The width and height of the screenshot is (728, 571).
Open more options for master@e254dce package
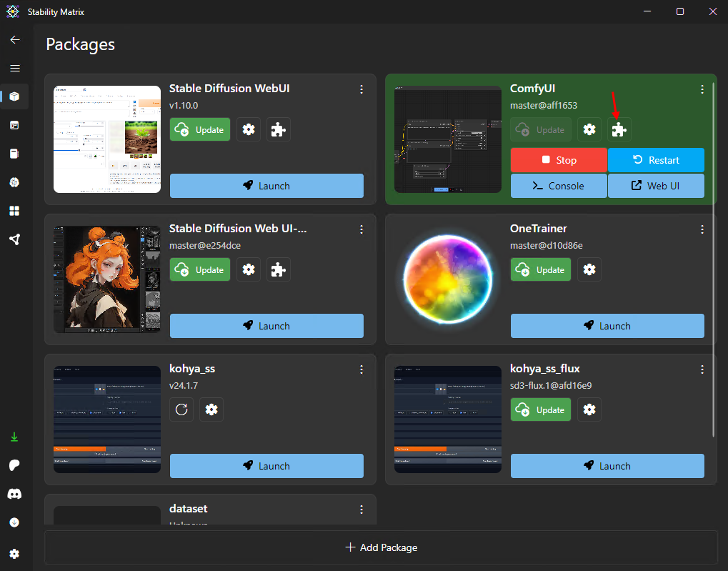click(x=361, y=229)
